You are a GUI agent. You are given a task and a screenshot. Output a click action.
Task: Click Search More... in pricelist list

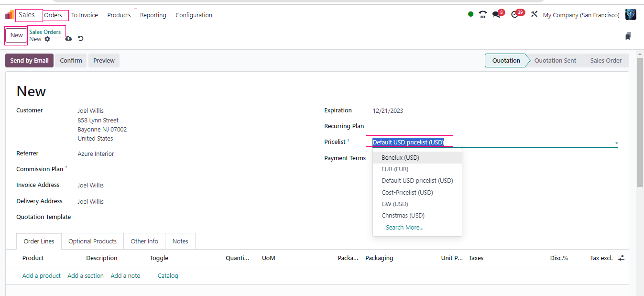click(x=404, y=228)
